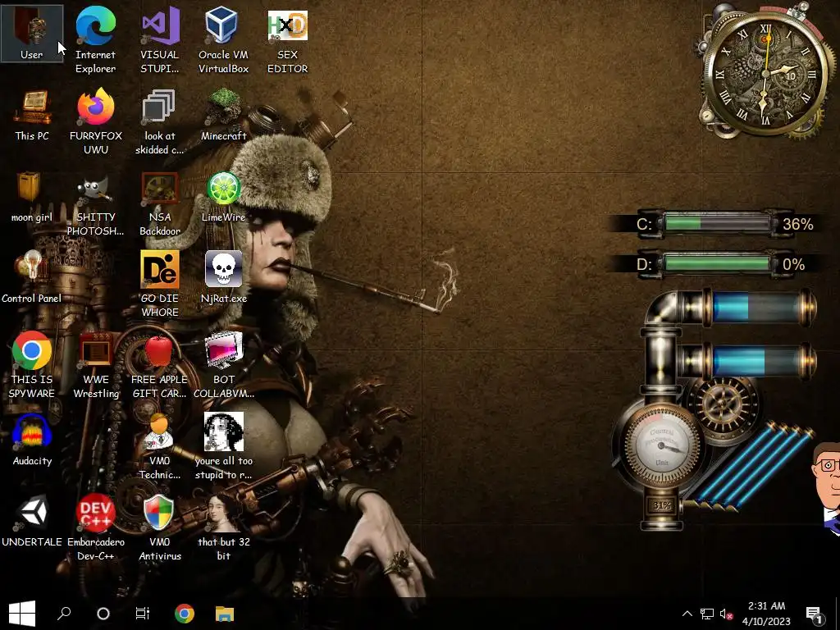Click the FURRYFOX UWU Firefox shortcut
Viewport: 840px width, 630px height.
(95, 121)
